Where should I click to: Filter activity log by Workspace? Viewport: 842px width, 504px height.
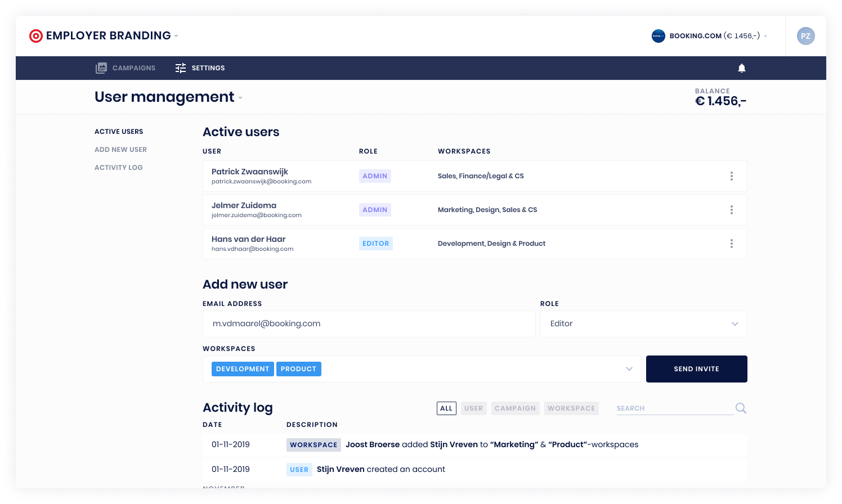click(x=571, y=408)
